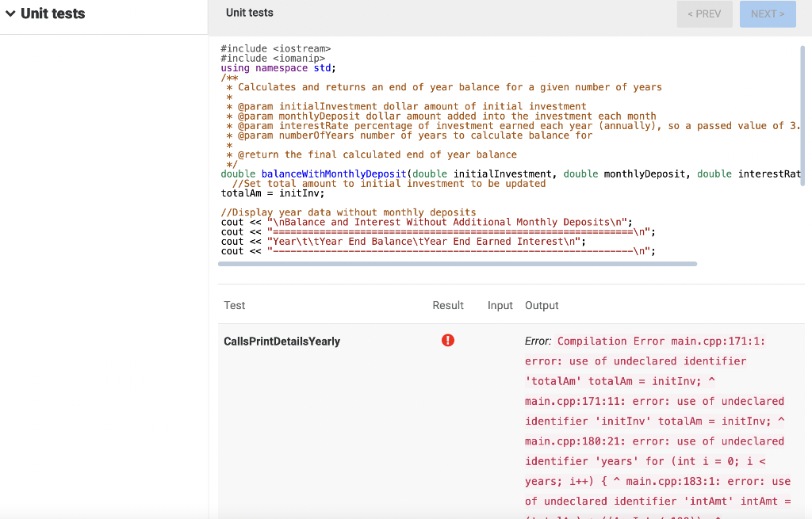The width and height of the screenshot is (812, 519).
Task: Click the PREV navigation button
Action: [704, 13]
